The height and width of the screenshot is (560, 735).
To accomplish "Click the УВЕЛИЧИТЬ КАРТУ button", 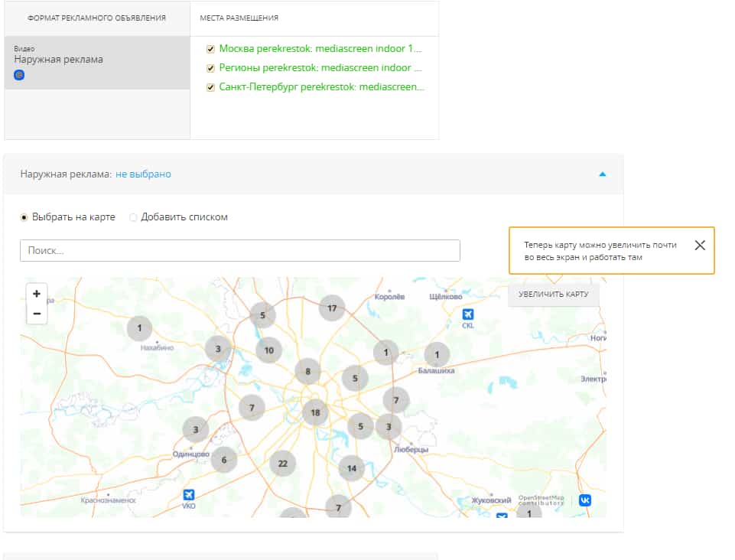I will coord(554,295).
